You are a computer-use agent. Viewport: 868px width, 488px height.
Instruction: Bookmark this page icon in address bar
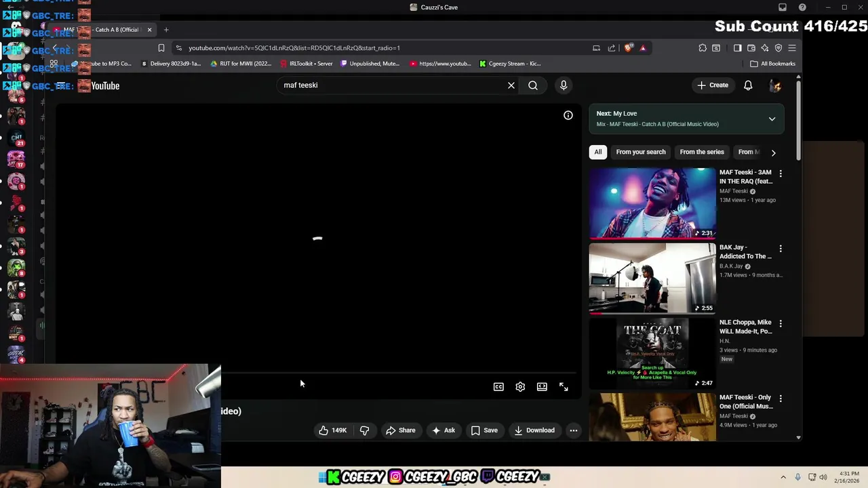tap(161, 48)
